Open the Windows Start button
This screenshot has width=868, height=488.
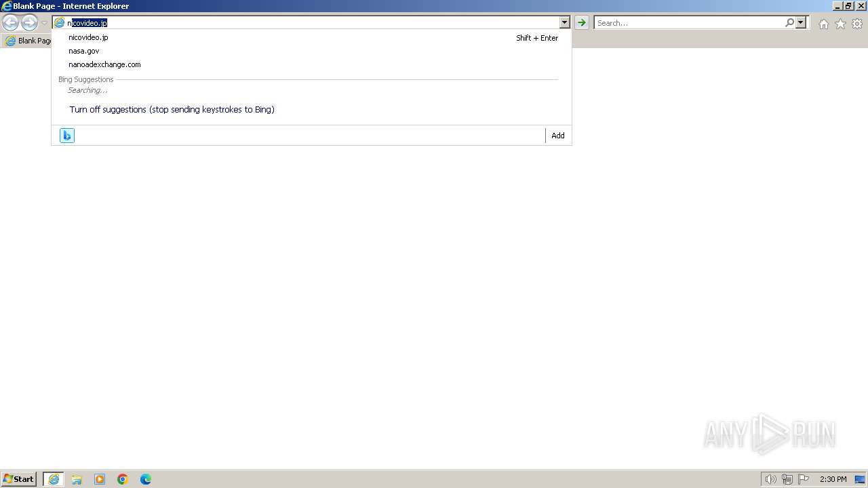(x=19, y=479)
